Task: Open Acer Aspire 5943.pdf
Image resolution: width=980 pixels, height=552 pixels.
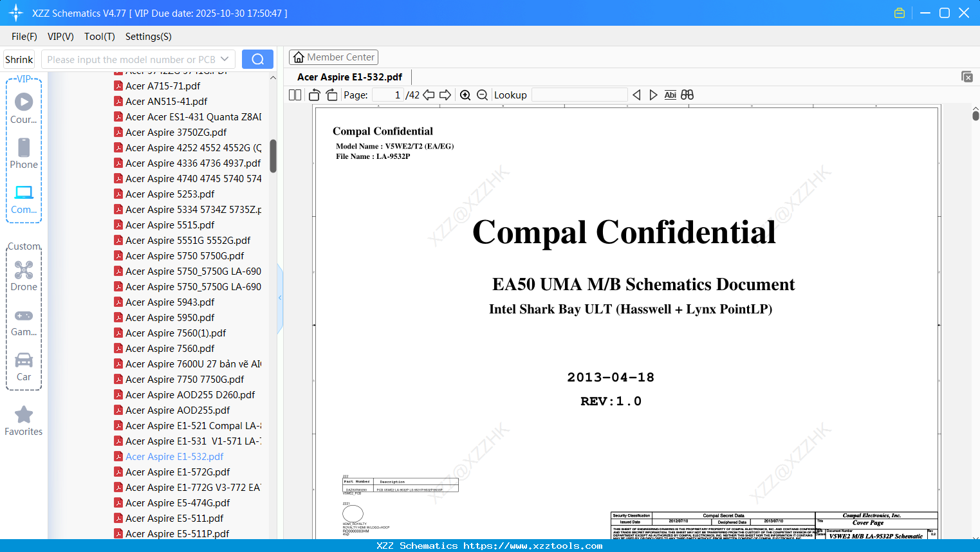Action: coord(170,302)
